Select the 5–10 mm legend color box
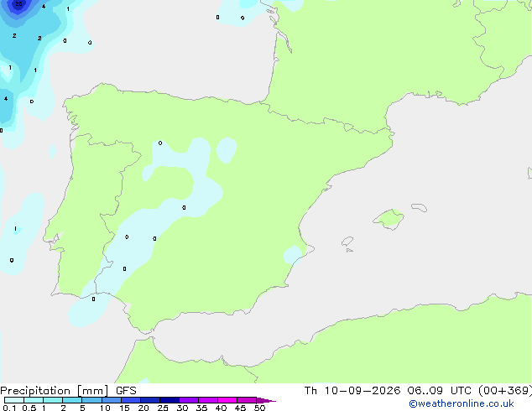The height and width of the screenshot is (411, 532). pos(91,400)
